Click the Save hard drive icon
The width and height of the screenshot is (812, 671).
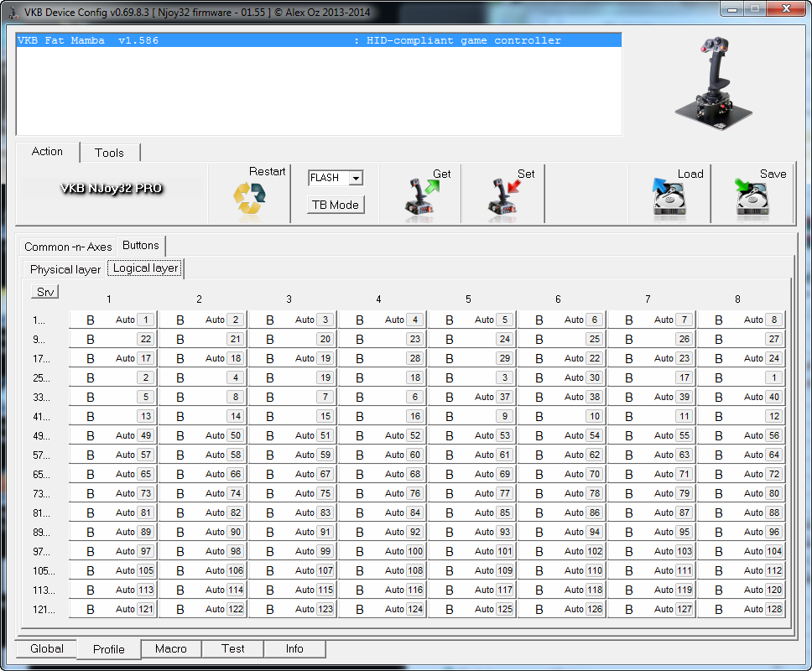pyautogui.click(x=752, y=197)
